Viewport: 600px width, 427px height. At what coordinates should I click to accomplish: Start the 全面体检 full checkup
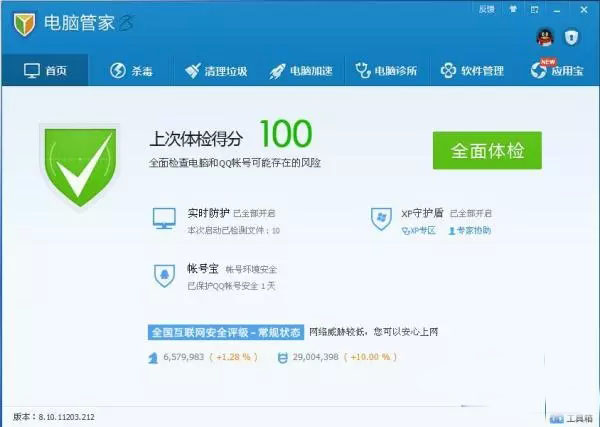pos(487,150)
